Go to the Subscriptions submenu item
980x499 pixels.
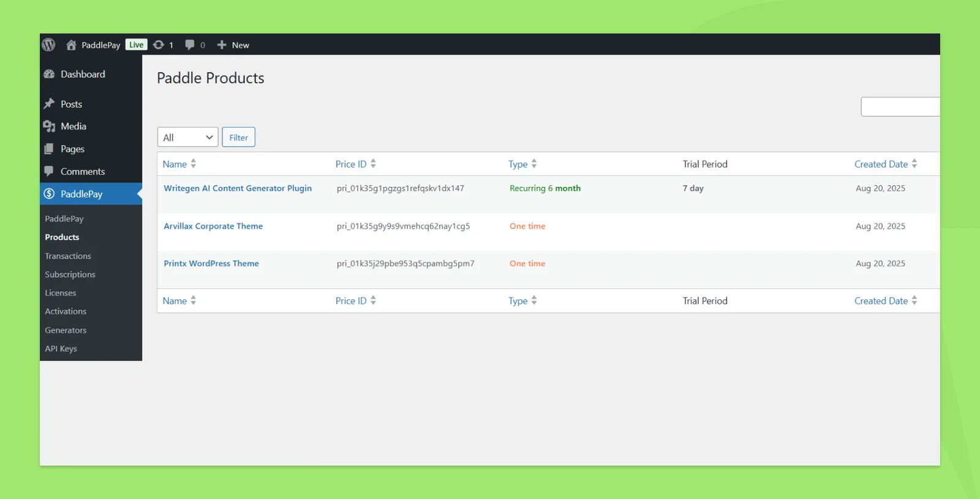[70, 275]
